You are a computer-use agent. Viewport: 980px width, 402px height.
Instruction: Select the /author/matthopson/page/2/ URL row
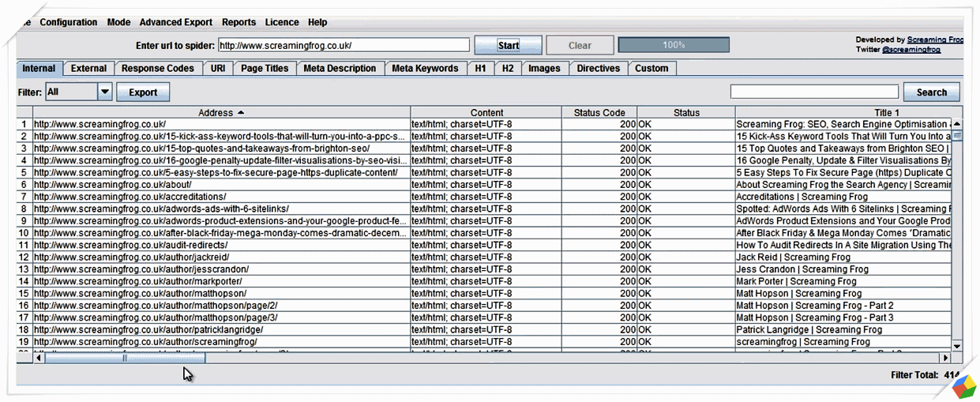point(221,306)
